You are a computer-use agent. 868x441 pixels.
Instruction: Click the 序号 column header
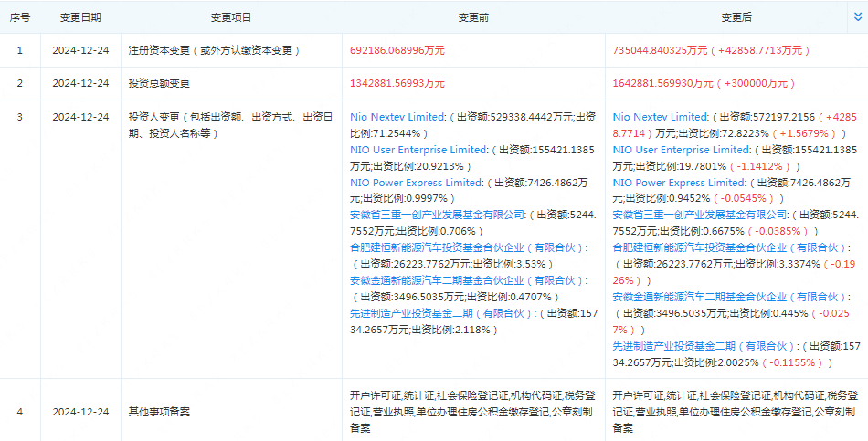pyautogui.click(x=20, y=17)
